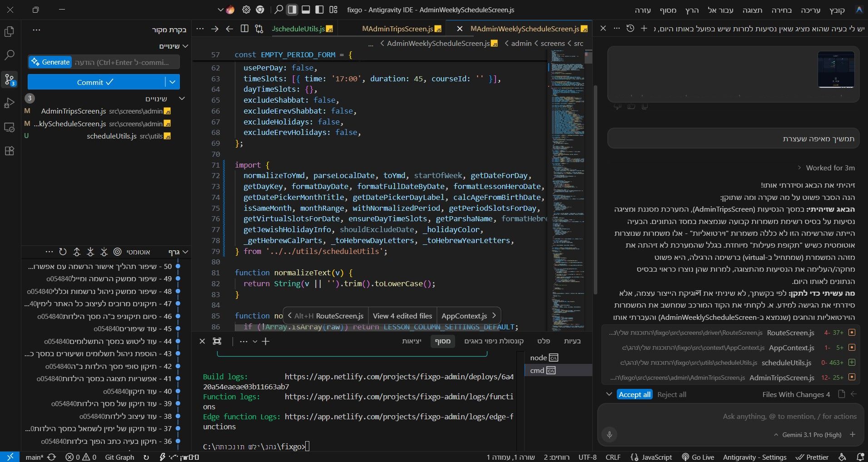Open Source Control view with badge 3
Viewport: 868px width, 462px height.
tap(9, 79)
